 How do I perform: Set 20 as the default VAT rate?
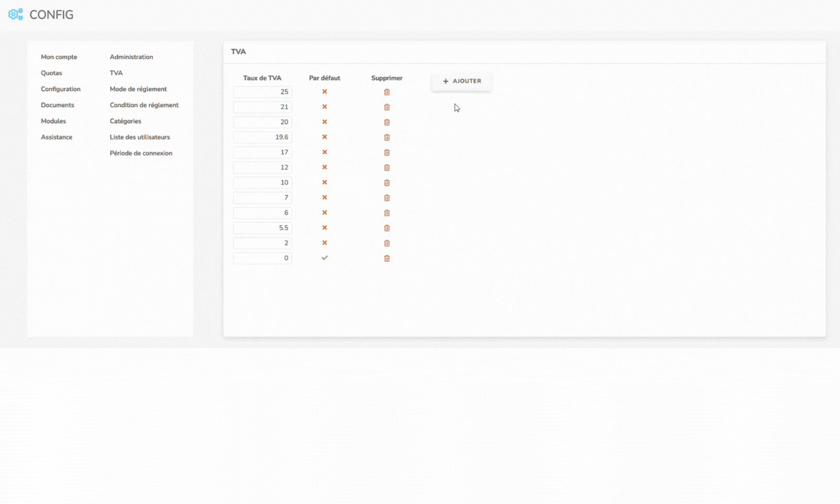point(324,122)
